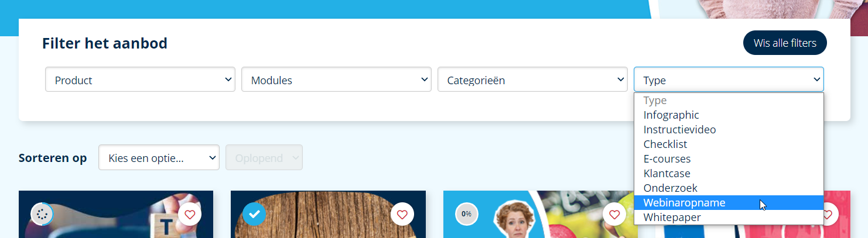Choose E-courses option

pos(729,159)
